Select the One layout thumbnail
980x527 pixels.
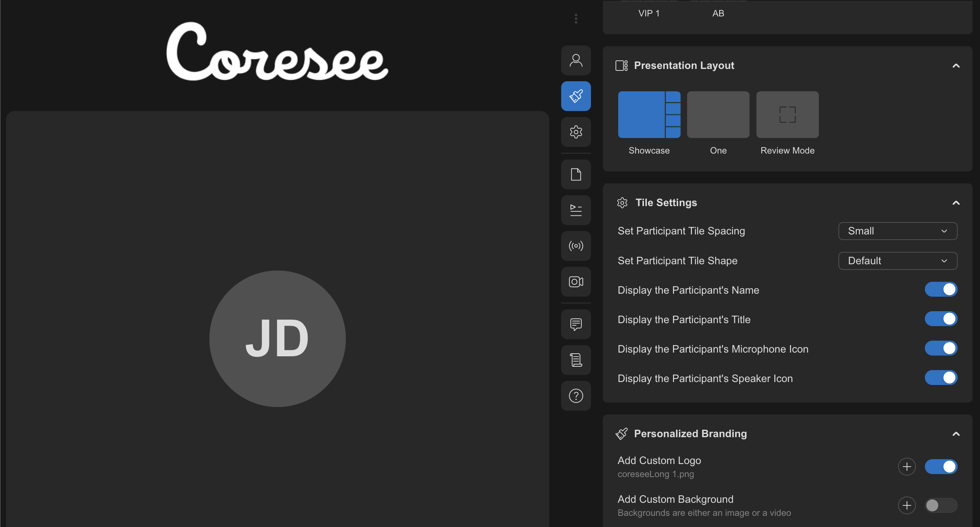pyautogui.click(x=718, y=114)
